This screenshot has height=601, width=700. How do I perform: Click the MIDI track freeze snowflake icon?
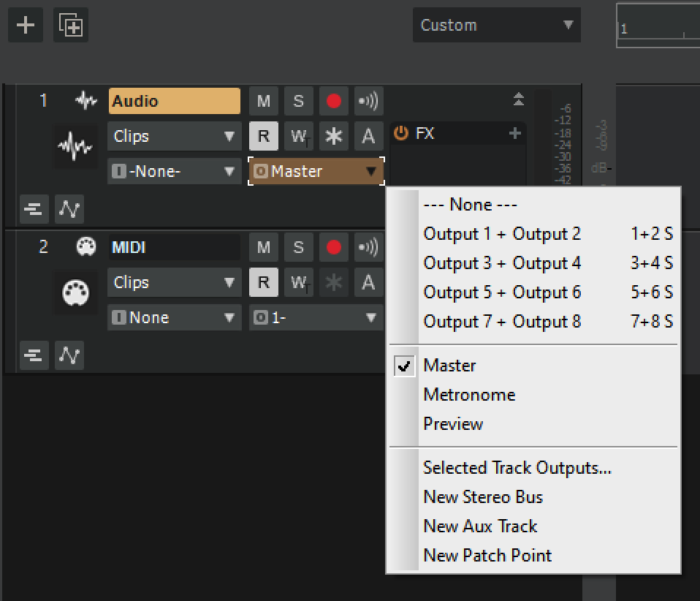(333, 282)
